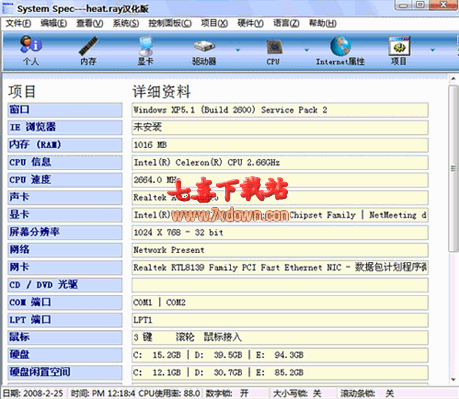The width and height of the screenshot is (459, 399).
Task: Click the 窗口 item label
Action: [x=65, y=110]
